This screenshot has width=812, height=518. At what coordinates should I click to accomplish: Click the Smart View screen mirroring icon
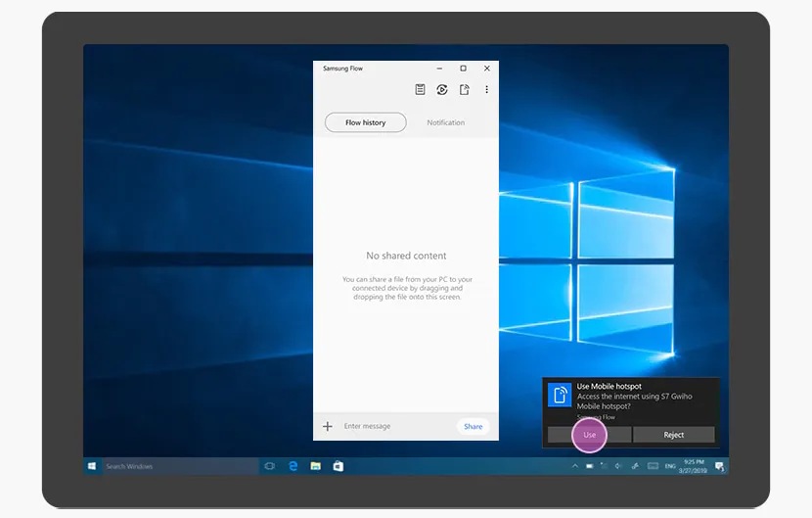tap(442, 90)
